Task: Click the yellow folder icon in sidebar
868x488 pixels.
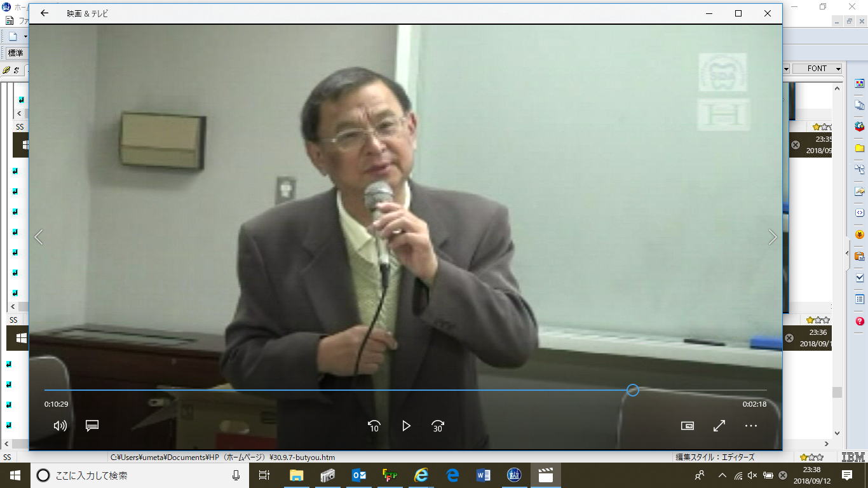Action: tap(860, 148)
